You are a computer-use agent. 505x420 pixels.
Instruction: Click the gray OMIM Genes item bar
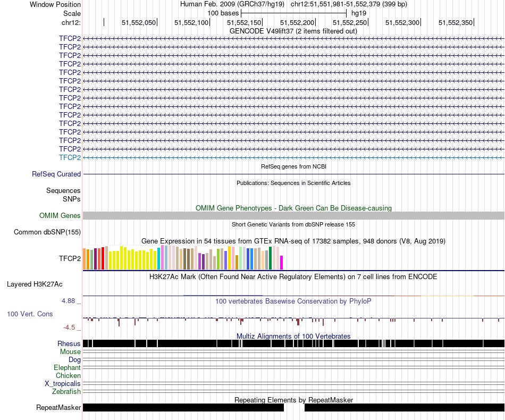293,216
